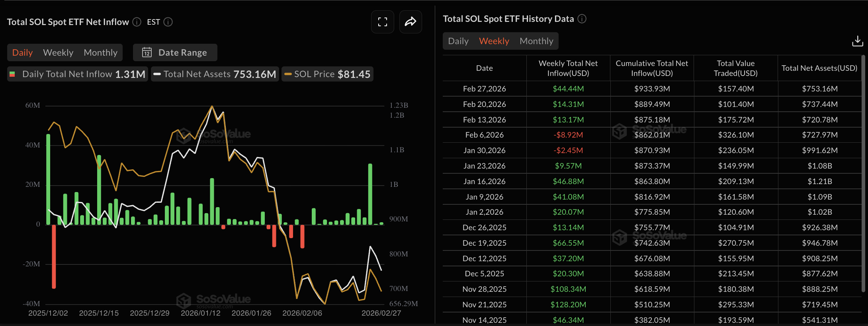Open the Date Range picker
The width and height of the screenshot is (868, 326).
coord(175,52)
